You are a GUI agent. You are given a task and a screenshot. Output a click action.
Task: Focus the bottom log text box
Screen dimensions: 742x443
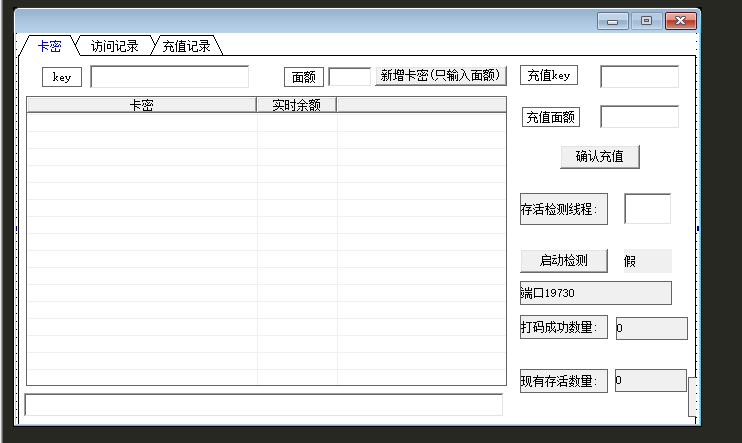tap(264, 405)
